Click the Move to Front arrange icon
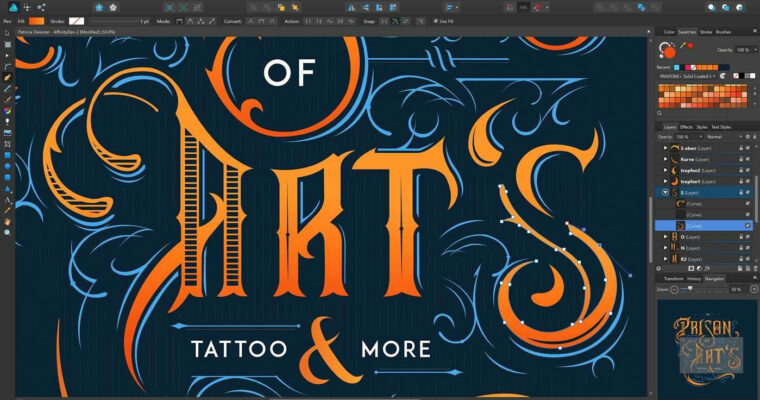This screenshot has height=400, width=760. click(295, 7)
